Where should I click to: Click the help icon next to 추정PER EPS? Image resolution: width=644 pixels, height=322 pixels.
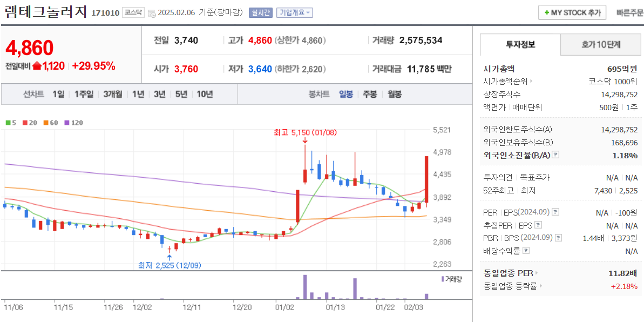tap(538, 225)
